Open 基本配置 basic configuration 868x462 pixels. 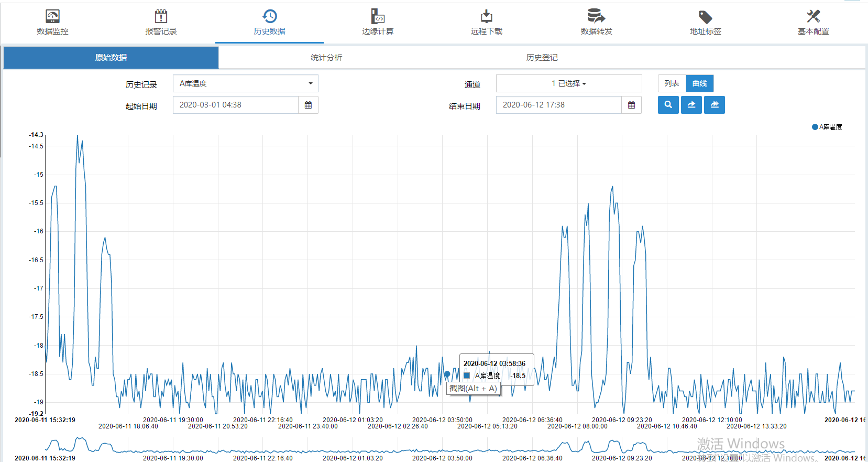click(x=813, y=23)
